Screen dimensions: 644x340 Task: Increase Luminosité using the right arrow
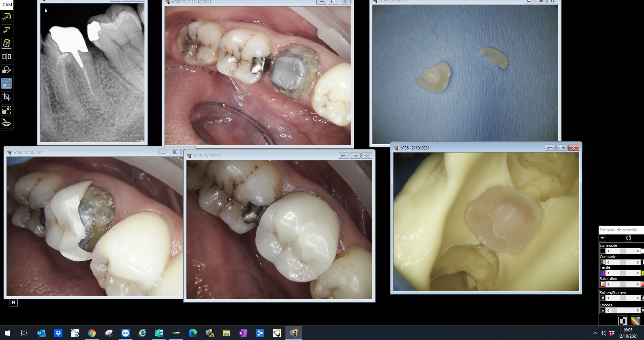click(638, 251)
